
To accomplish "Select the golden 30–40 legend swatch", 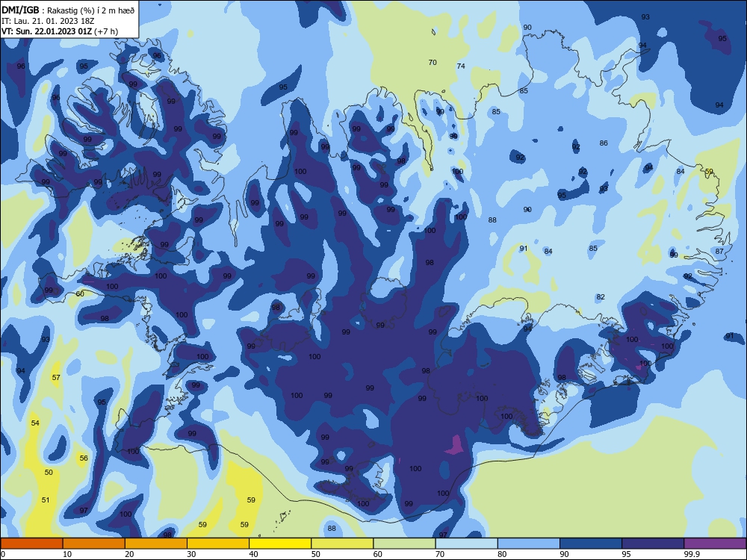I will pyautogui.click(x=218, y=544).
